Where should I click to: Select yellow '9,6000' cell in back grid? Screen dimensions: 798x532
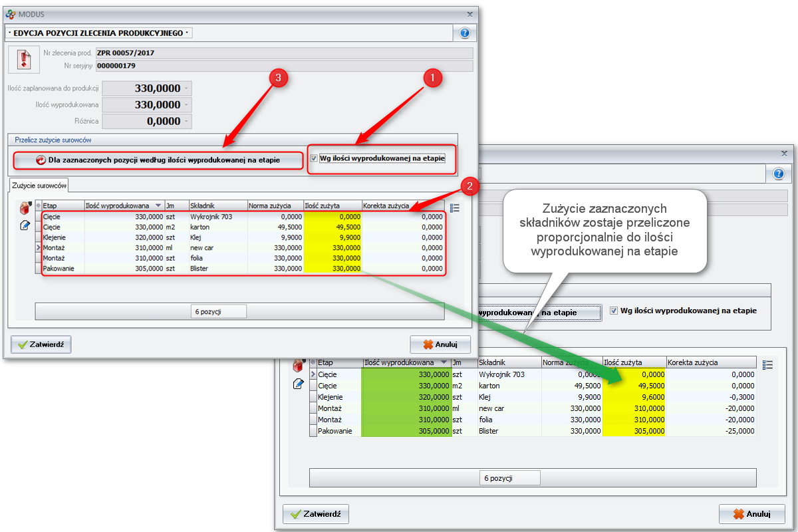click(x=634, y=397)
